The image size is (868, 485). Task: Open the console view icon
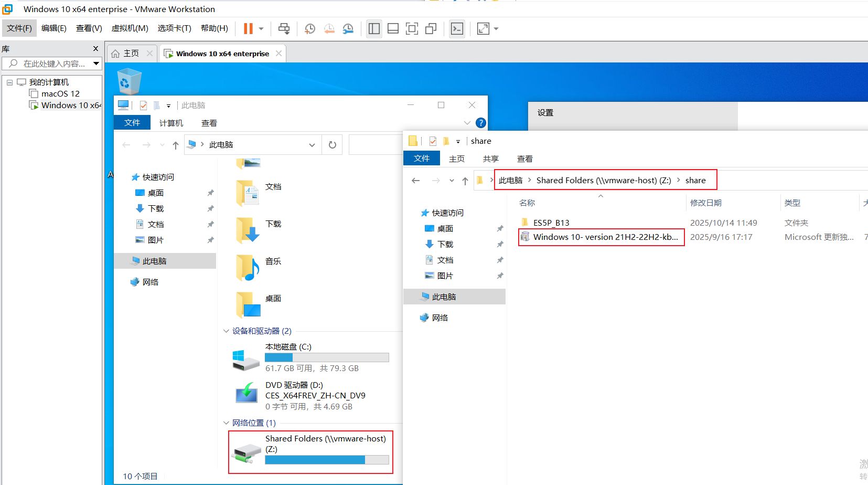pyautogui.click(x=457, y=29)
